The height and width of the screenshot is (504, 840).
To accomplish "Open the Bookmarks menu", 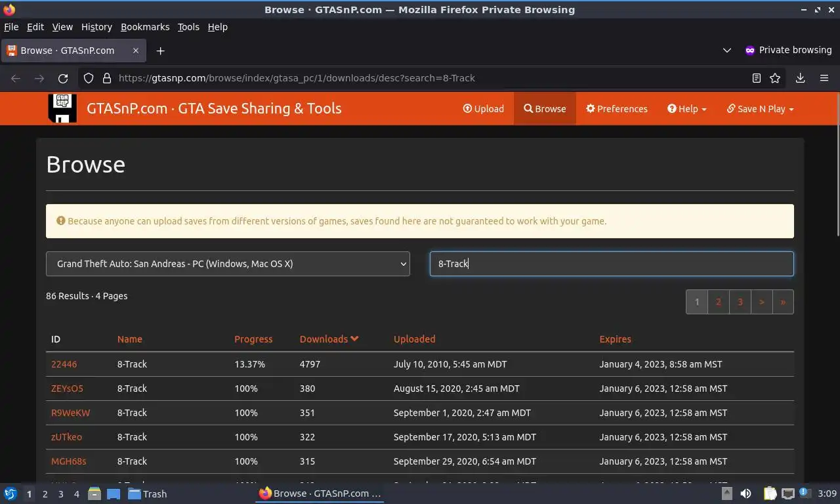I will pyautogui.click(x=145, y=27).
